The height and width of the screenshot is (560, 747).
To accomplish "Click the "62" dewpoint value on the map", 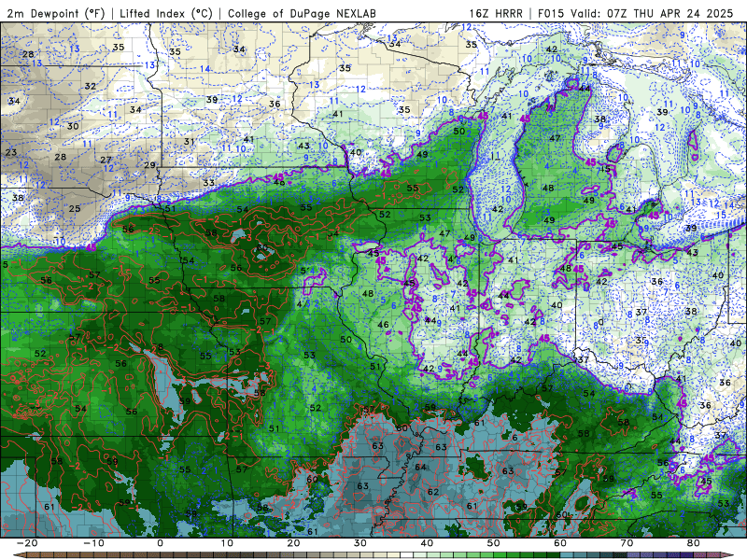I will coord(433,492).
